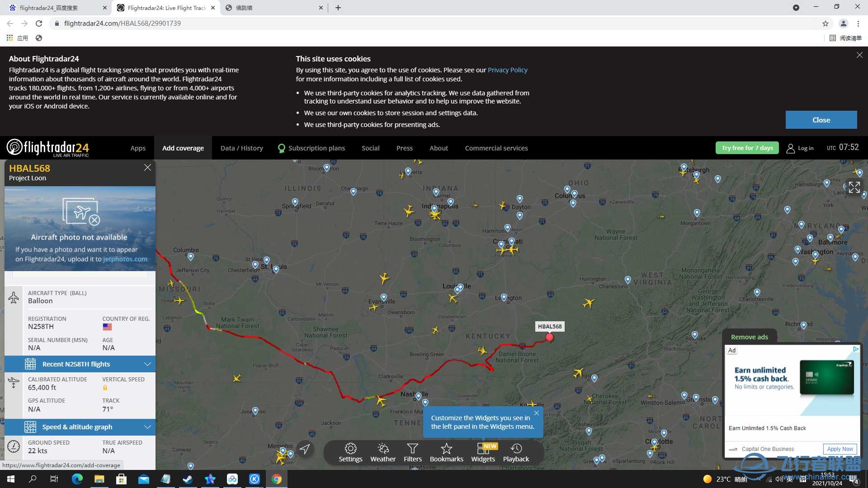This screenshot has height=488, width=868.
Task: Click the blue Close cookie button
Action: (x=821, y=120)
